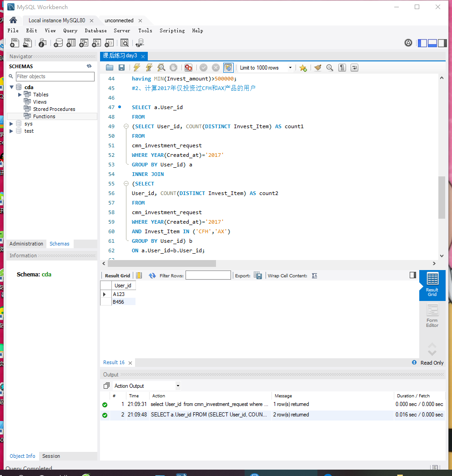Open the Reconnect to DBMS icon

click(140, 43)
